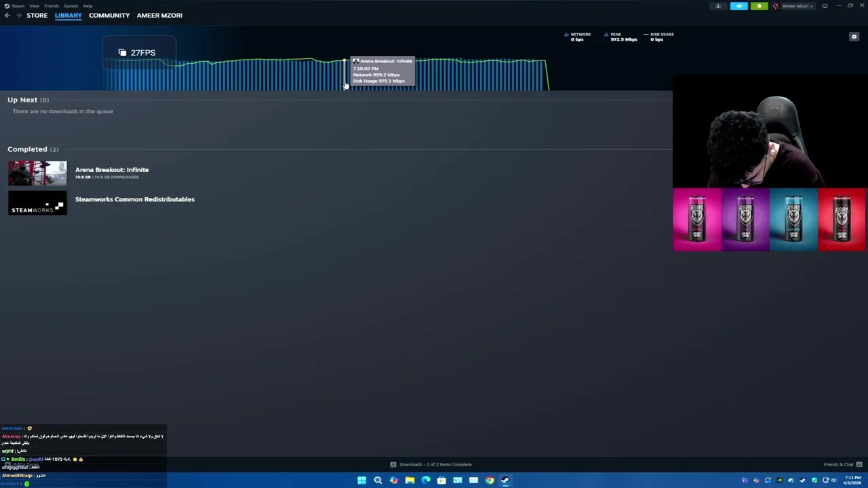Image resolution: width=868 pixels, height=488 pixels.
Task: Open Microsoft Store from taskbar
Action: tap(441, 481)
